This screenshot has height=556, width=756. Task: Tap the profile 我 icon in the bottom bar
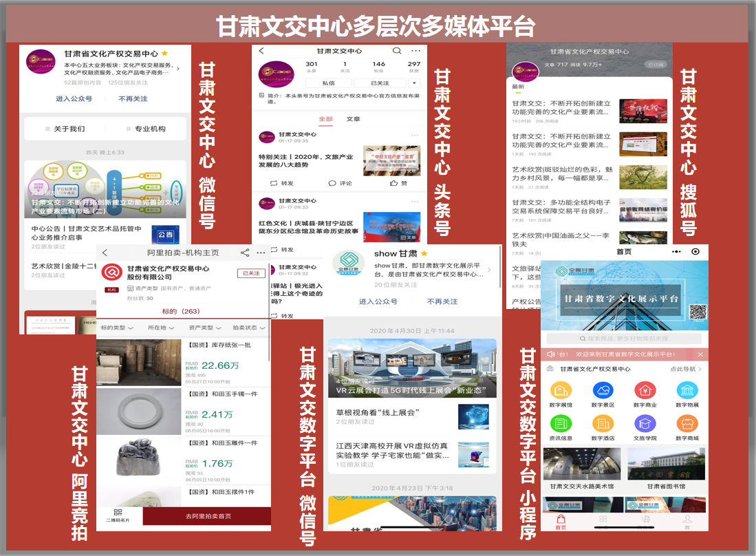pyautogui.click(x=687, y=520)
